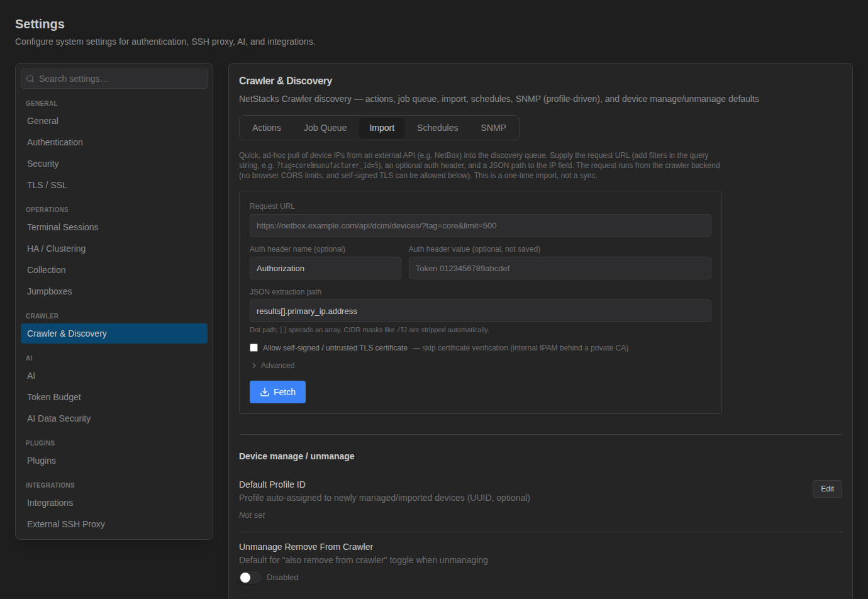Click the Request URL input field
The height and width of the screenshot is (599, 868).
(x=481, y=225)
